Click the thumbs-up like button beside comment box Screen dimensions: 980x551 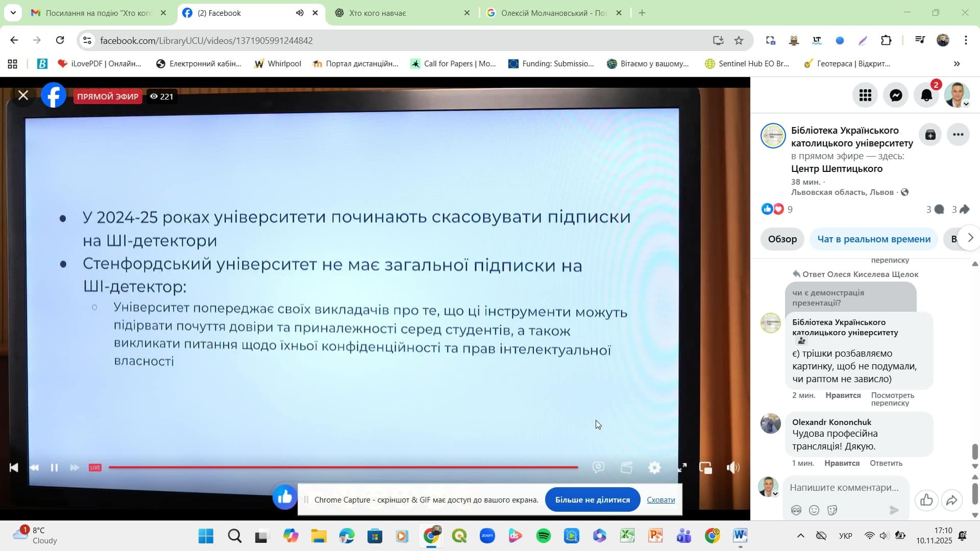point(926,500)
